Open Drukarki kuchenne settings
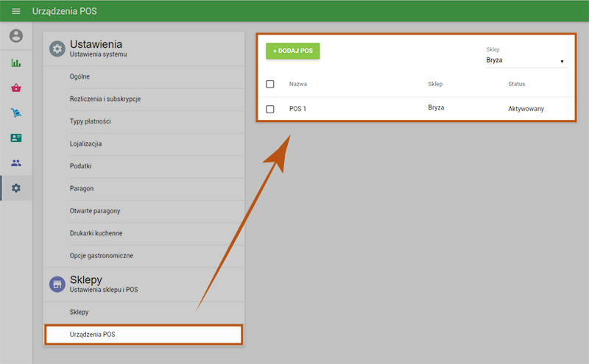This screenshot has width=589, height=364. tap(96, 233)
